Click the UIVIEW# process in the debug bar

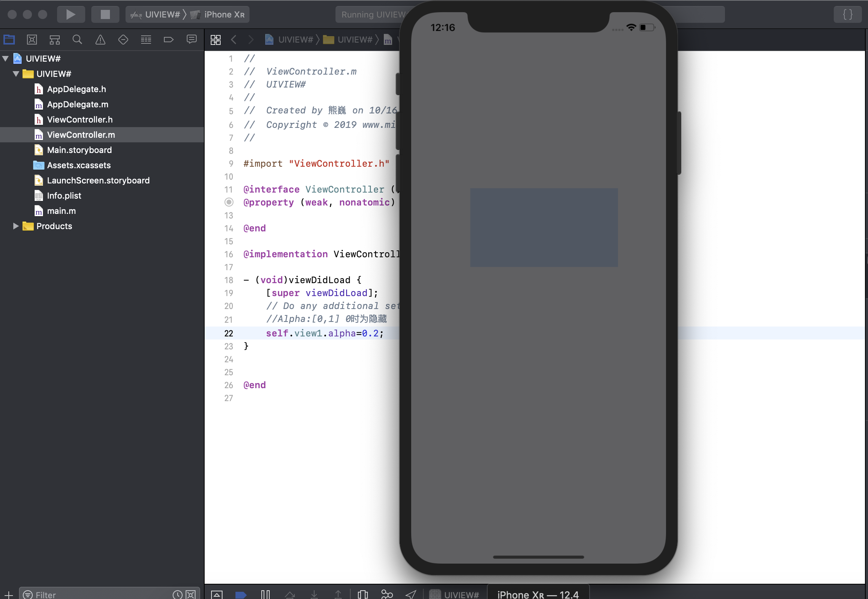pos(454,594)
